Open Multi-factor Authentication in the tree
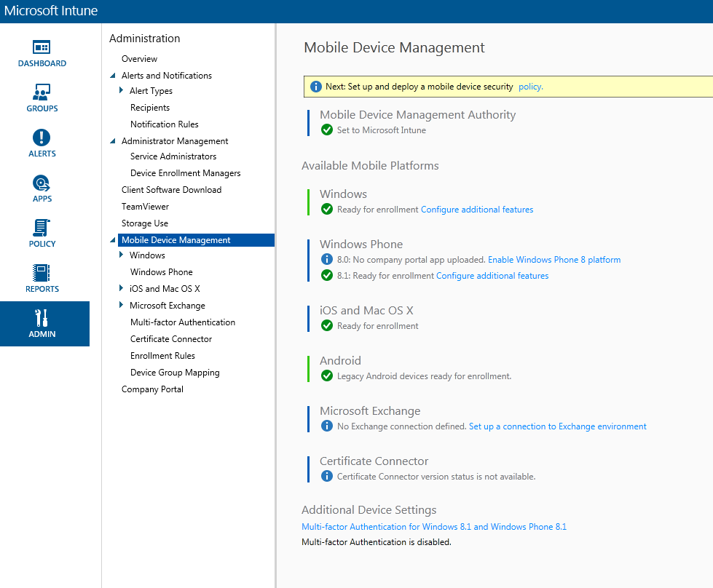 tap(183, 322)
